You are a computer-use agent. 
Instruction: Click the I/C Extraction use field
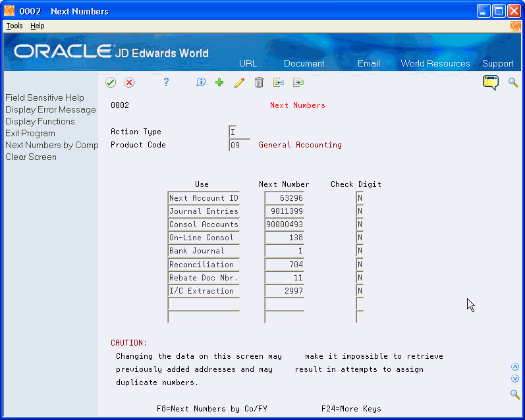[x=204, y=291]
